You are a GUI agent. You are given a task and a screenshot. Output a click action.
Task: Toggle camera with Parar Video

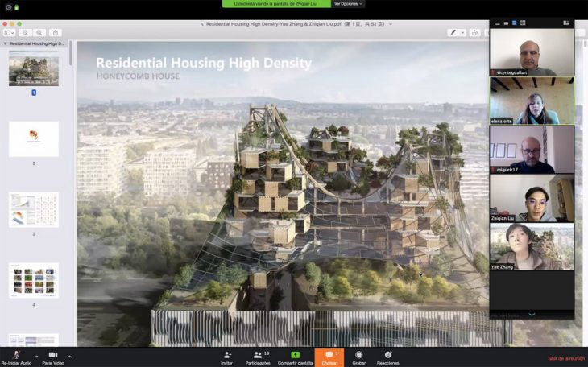pyautogui.click(x=52, y=355)
